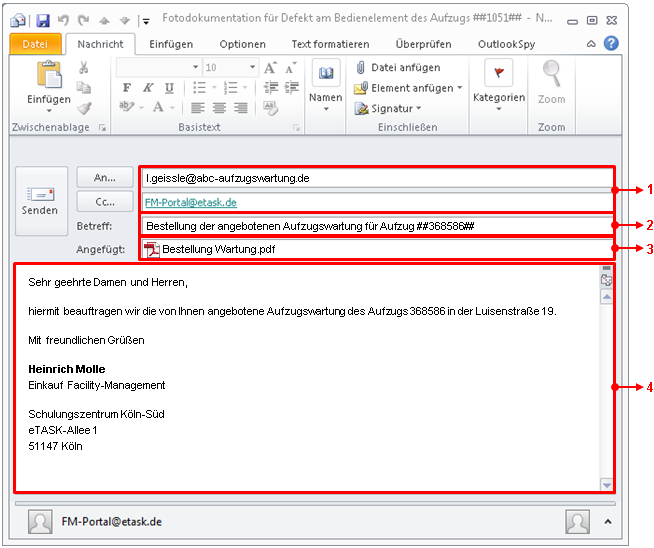Apply bulleted list
Image resolution: width=654 pixels, height=548 pixels.
[199, 88]
